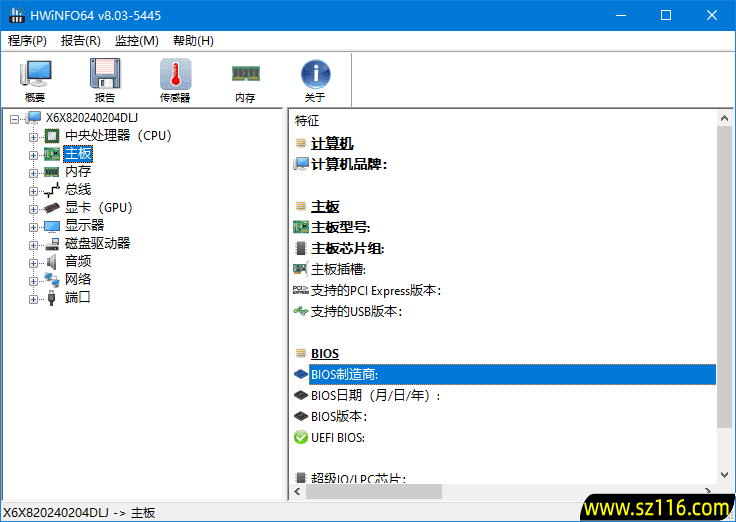Click the drive icon next to 磁盘驱动器
736x522 pixels.
click(x=52, y=244)
